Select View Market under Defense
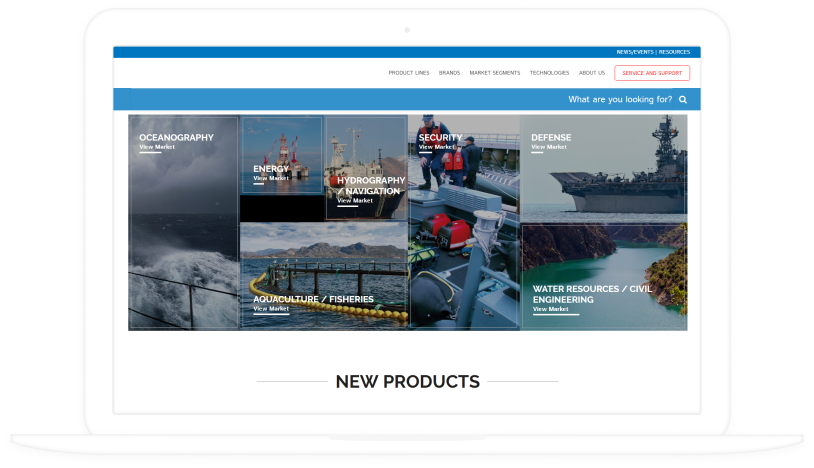814x468 pixels. pyautogui.click(x=549, y=147)
